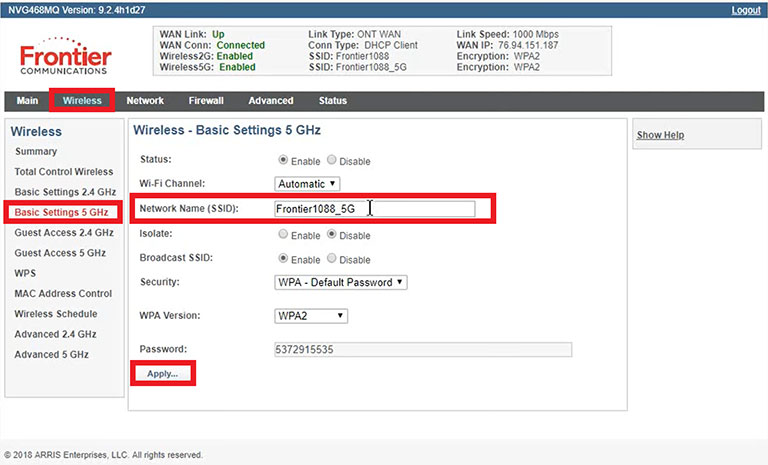The height and width of the screenshot is (465, 768).
Task: Switch to the Wireless tab
Action: (82, 100)
